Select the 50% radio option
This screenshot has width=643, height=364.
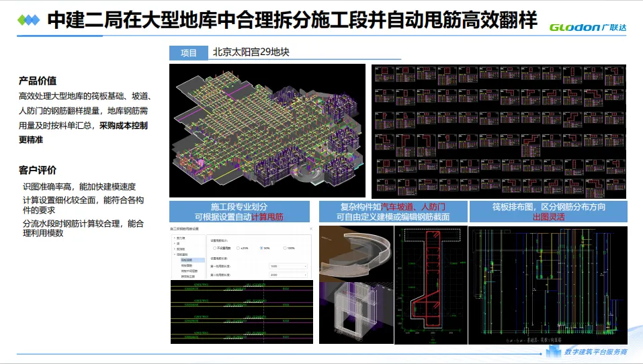tap(261, 248)
